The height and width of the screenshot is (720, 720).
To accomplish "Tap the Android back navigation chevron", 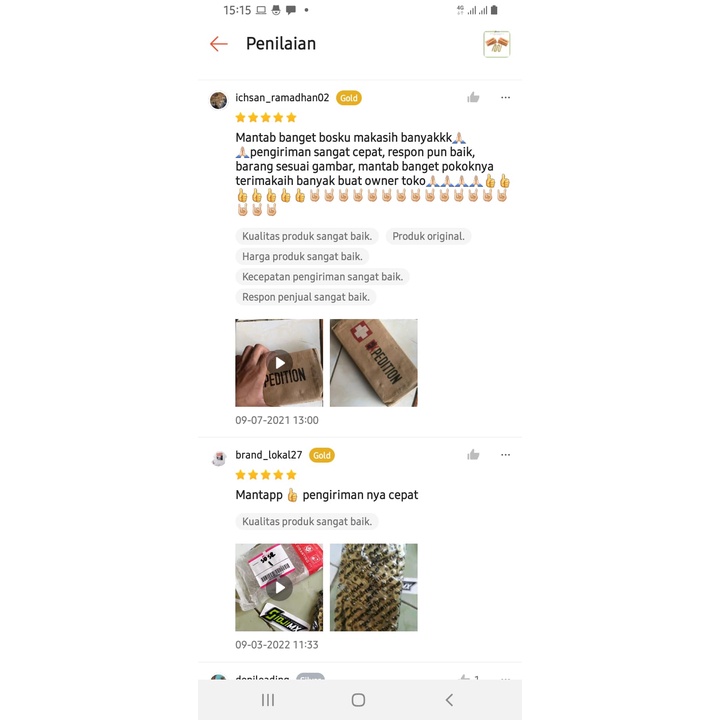I will (x=449, y=700).
